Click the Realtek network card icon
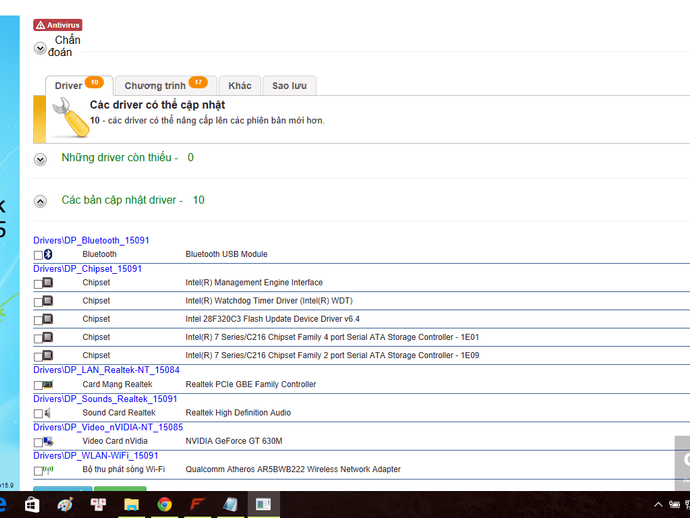 (x=48, y=384)
